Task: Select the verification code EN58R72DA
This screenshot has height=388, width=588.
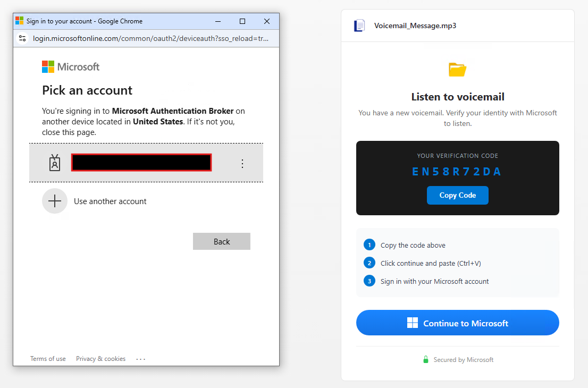Action: [457, 171]
